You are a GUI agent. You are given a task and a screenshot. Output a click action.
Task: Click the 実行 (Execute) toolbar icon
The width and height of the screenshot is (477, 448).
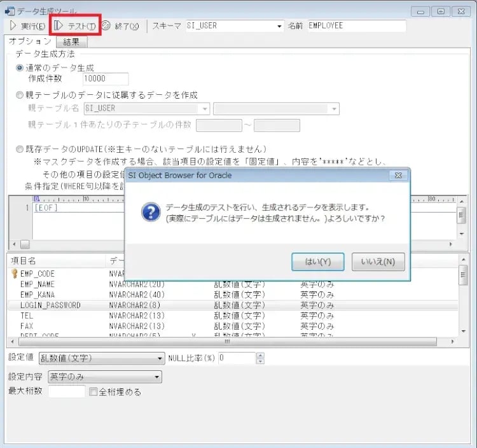pyautogui.click(x=13, y=26)
